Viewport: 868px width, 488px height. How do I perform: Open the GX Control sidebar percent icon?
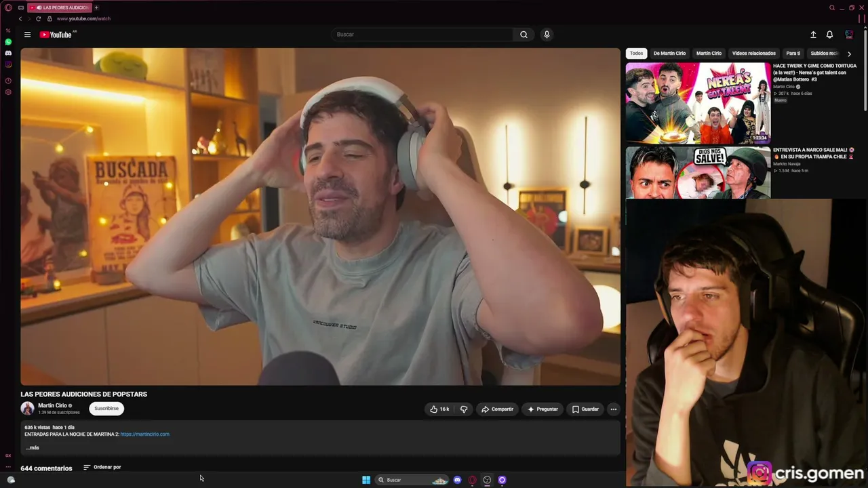tap(8, 30)
